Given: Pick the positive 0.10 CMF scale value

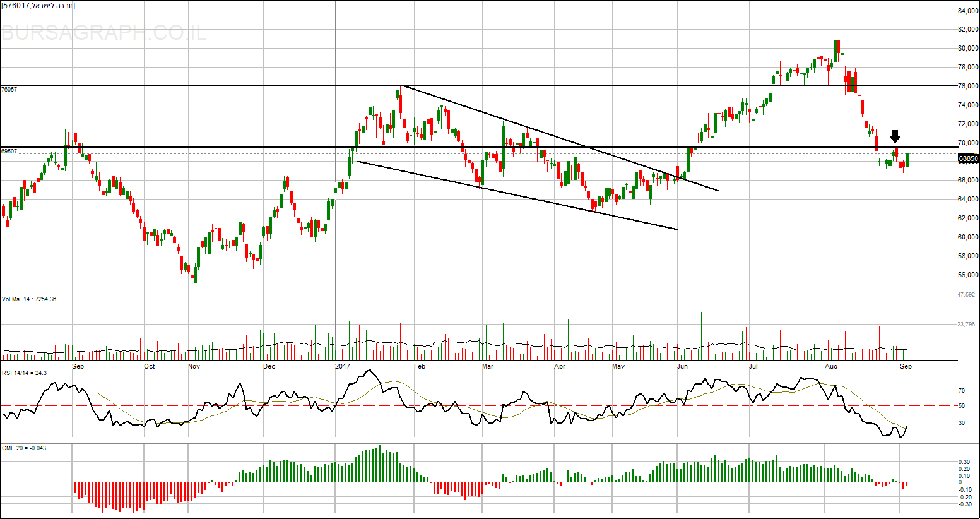Looking at the screenshot, I should point(965,476).
